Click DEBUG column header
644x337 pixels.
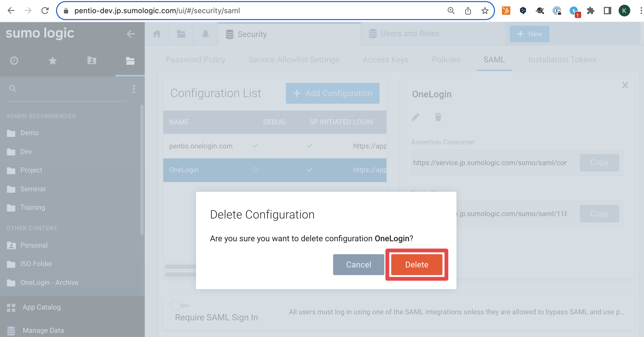[x=274, y=122]
